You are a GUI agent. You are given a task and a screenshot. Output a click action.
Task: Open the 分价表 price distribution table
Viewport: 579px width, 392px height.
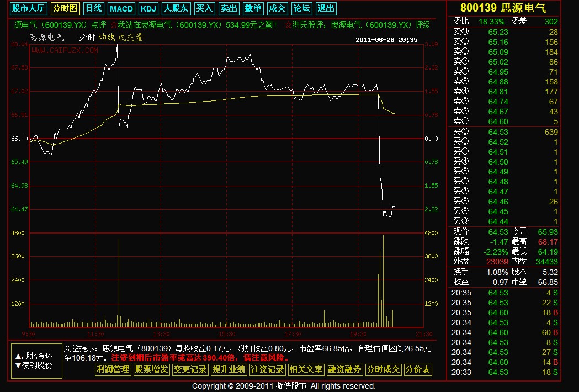point(418,369)
